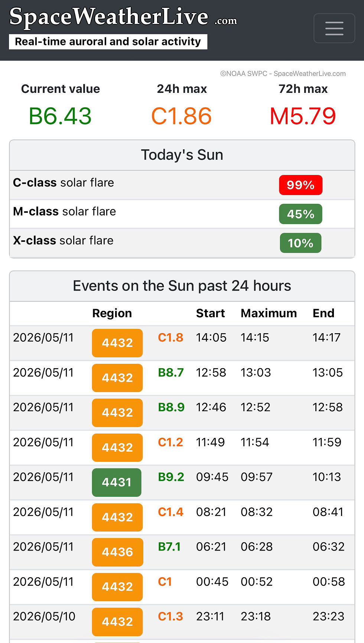Select the B6.43 current value
The image size is (364, 643).
pyautogui.click(x=60, y=116)
